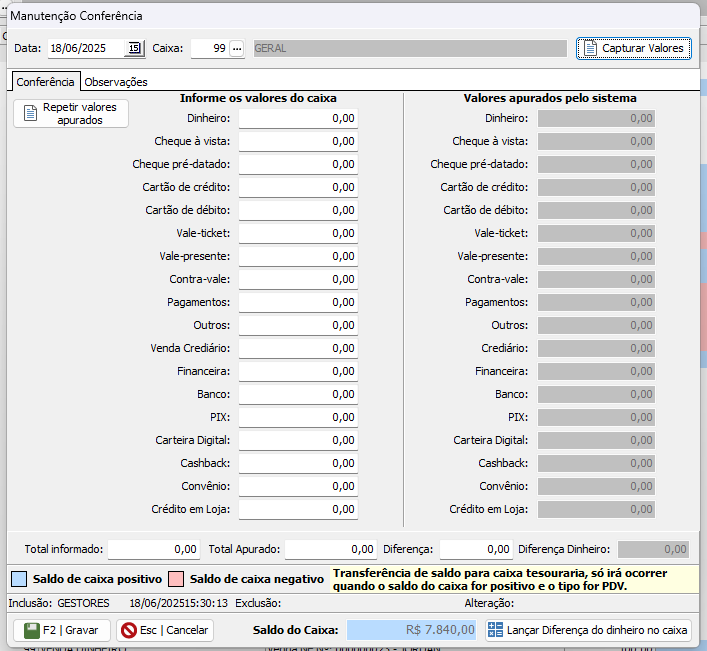Click the Caixa lookup ellipsis button
This screenshot has width=707, height=651.
point(237,48)
